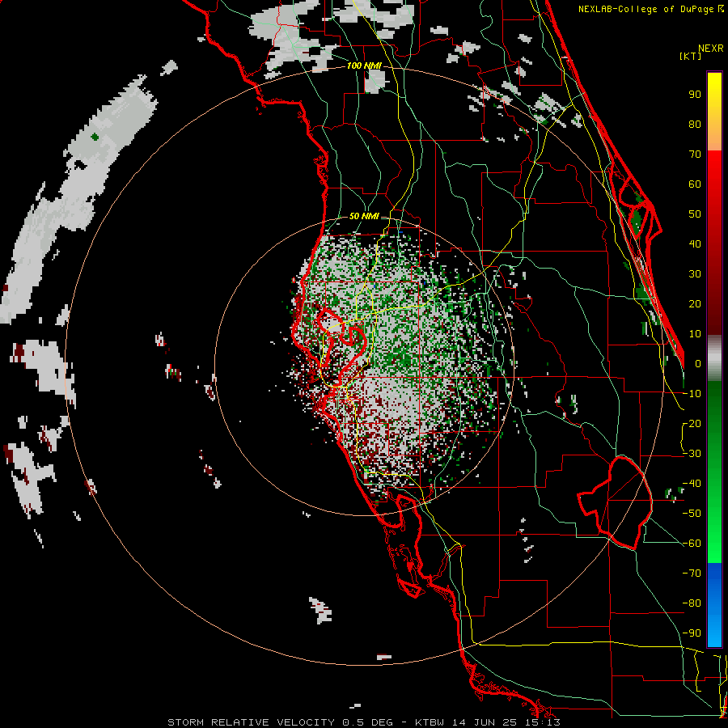This screenshot has height=728, width=728.
Task: Click the -20 knot scale label
Action: (692, 424)
